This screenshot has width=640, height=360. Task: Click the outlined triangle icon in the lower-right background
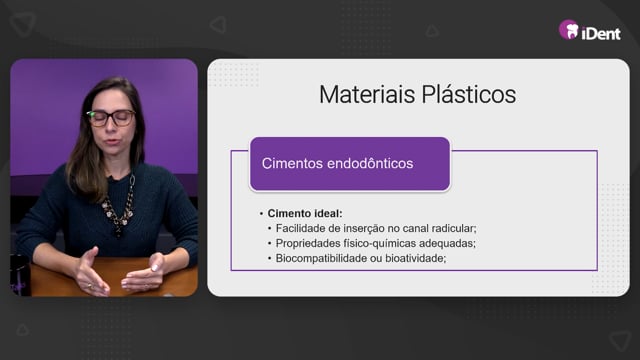tap(620, 340)
